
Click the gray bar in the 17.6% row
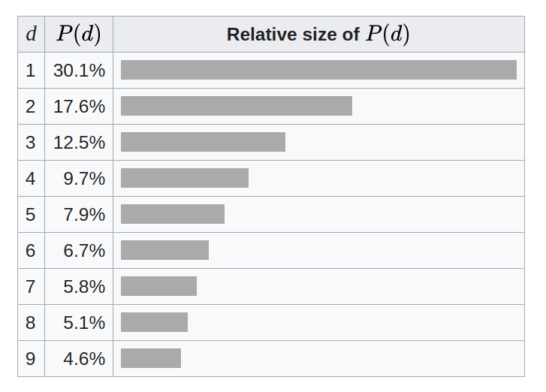(x=236, y=106)
